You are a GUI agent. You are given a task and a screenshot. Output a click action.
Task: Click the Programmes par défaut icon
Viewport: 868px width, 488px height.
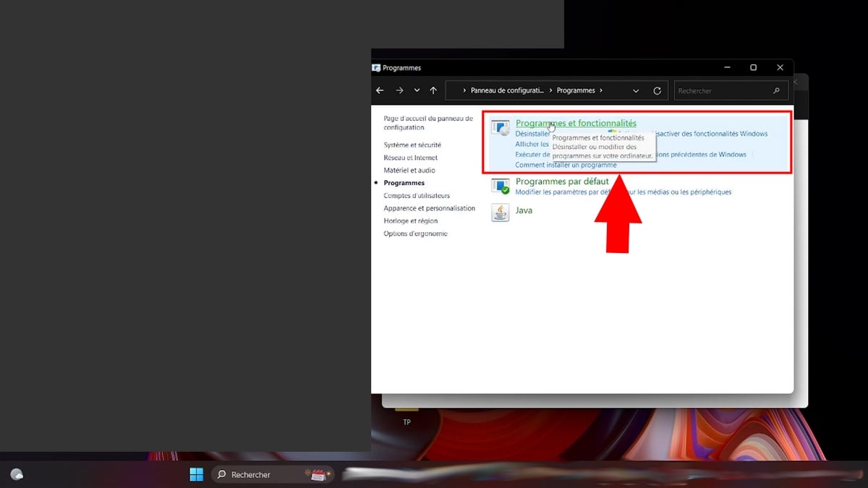point(501,187)
